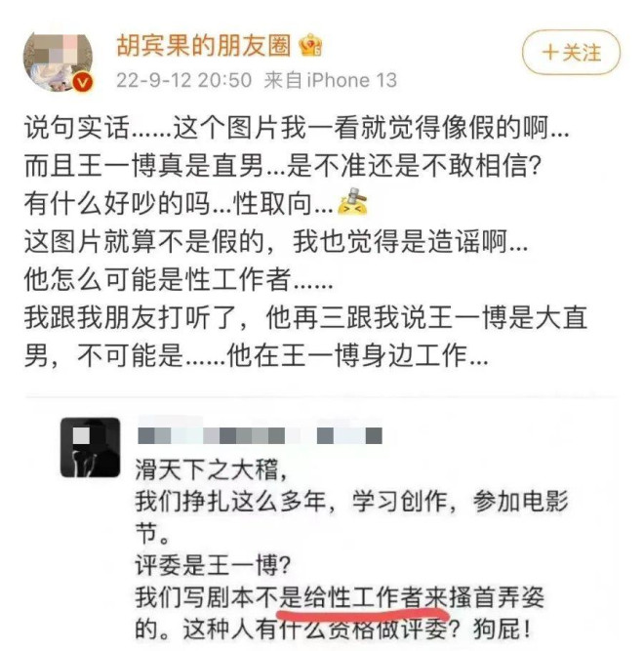Viewport: 644px width, 651px height.
Task: Click the line starting 我跟我朋友打听了
Action: [x=305, y=317]
